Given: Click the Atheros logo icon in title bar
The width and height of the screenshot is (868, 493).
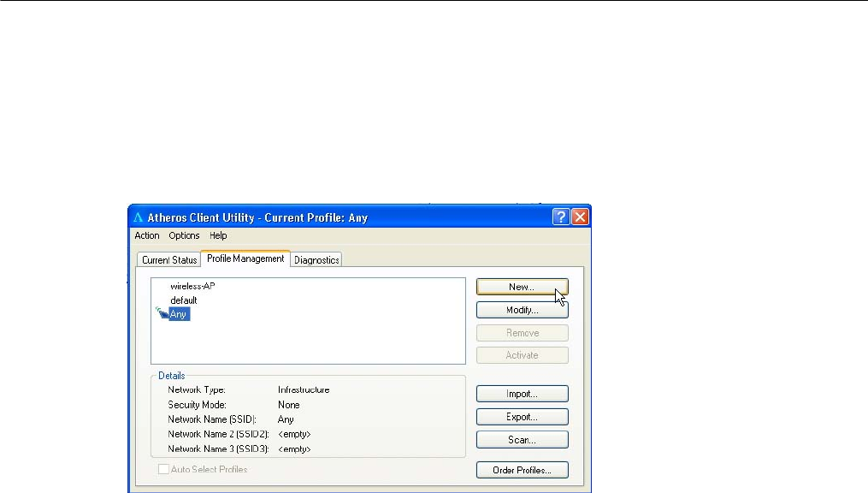Looking at the screenshot, I should click(x=139, y=217).
